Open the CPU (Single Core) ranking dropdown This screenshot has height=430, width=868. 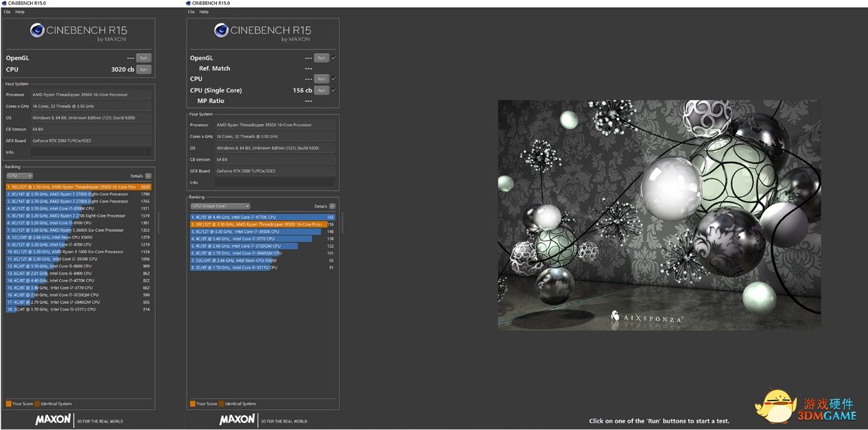pos(220,206)
